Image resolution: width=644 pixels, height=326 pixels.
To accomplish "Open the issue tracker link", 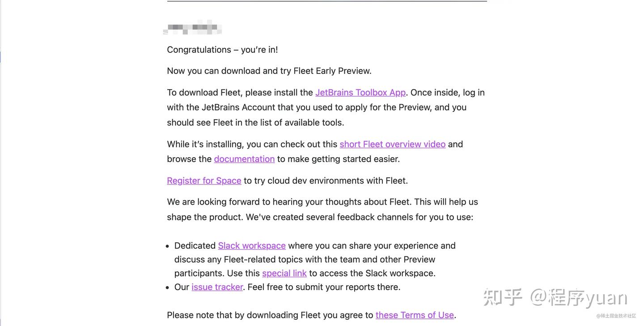I will pyautogui.click(x=217, y=287).
